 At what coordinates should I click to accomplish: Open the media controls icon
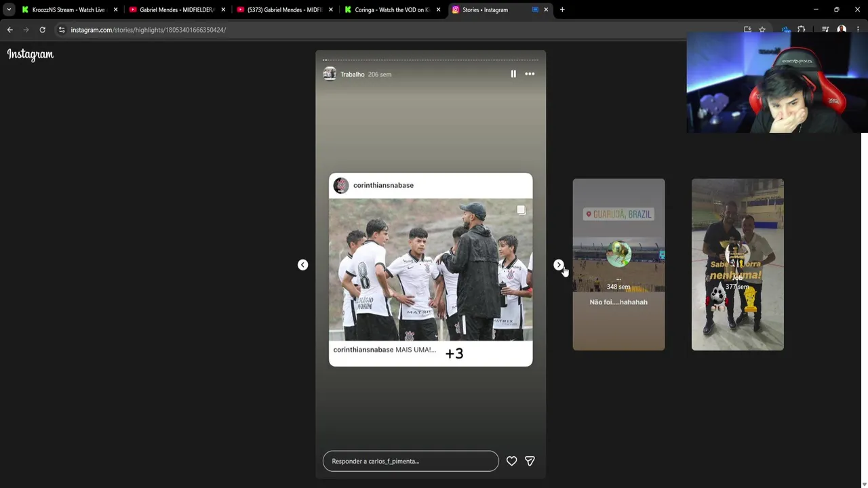point(825,30)
